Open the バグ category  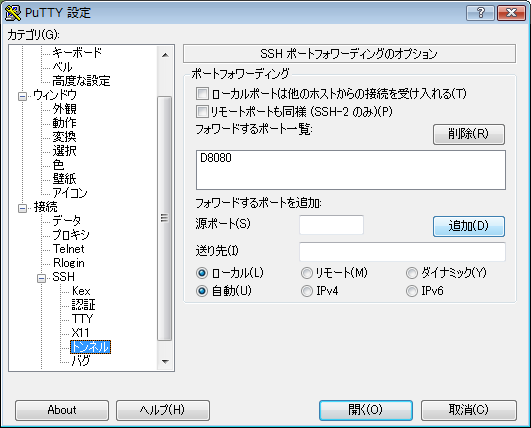tap(81, 361)
